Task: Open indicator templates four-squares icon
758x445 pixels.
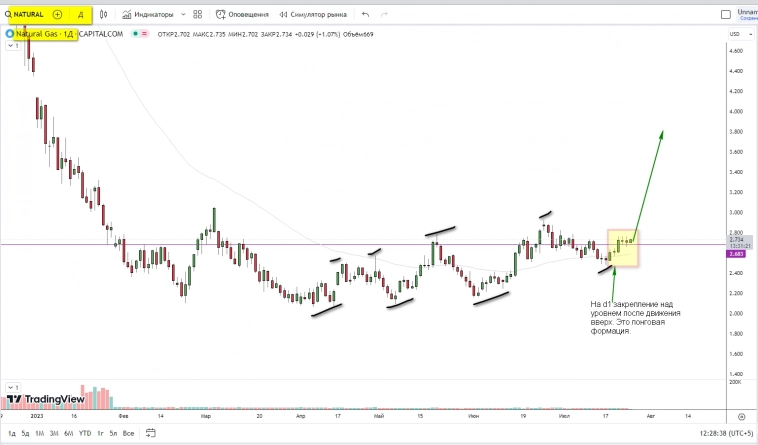Action: pos(198,14)
